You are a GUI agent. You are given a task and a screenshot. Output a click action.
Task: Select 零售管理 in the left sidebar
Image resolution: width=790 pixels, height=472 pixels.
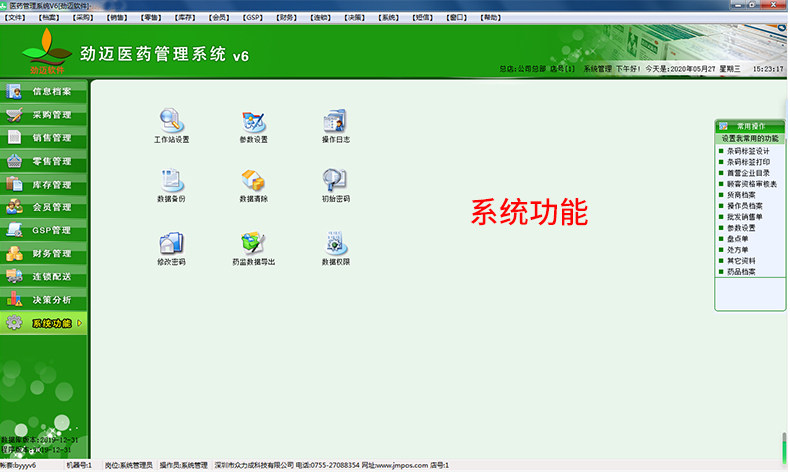(x=43, y=161)
